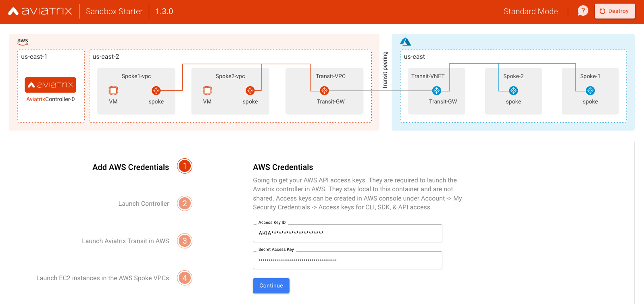The width and height of the screenshot is (644, 304).
Task: Select step 2 Launch Controller circle
Action: coord(185,203)
